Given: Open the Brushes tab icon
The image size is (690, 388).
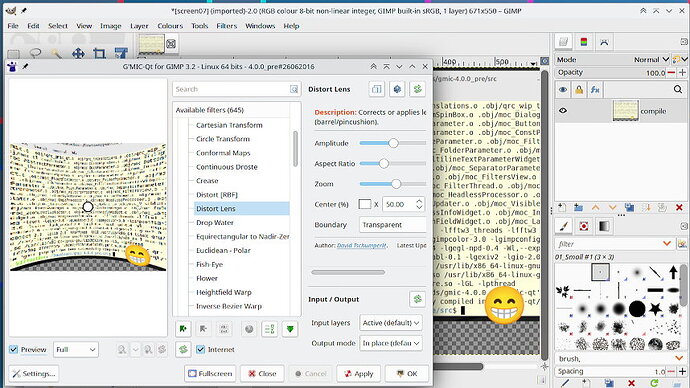Looking at the screenshot, I should (x=563, y=226).
